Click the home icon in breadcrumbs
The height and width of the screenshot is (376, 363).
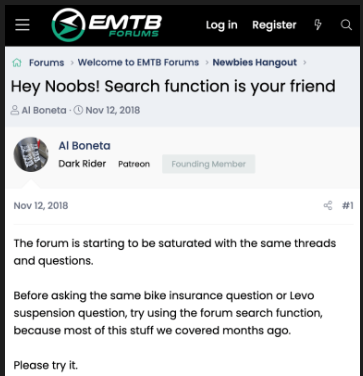point(17,63)
